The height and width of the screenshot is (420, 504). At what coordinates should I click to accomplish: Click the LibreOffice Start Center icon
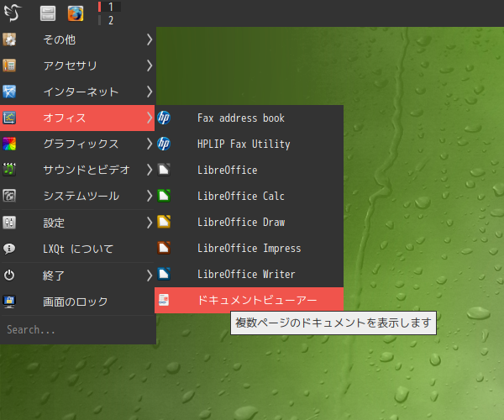164,170
